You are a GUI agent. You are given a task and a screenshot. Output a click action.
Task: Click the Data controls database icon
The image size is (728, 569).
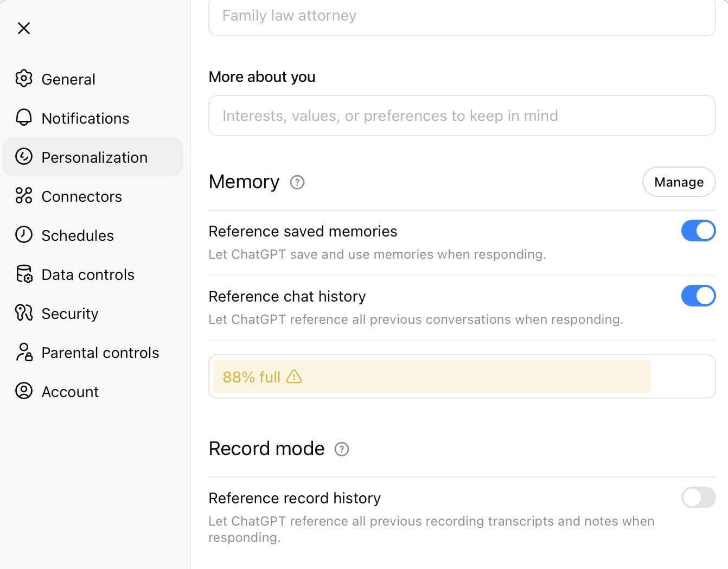click(x=24, y=274)
